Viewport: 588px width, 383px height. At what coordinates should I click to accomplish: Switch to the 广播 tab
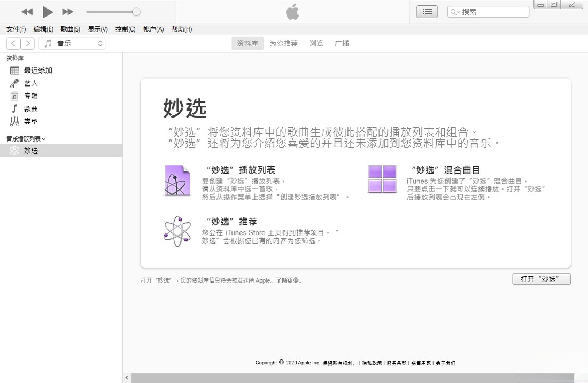[x=342, y=43]
